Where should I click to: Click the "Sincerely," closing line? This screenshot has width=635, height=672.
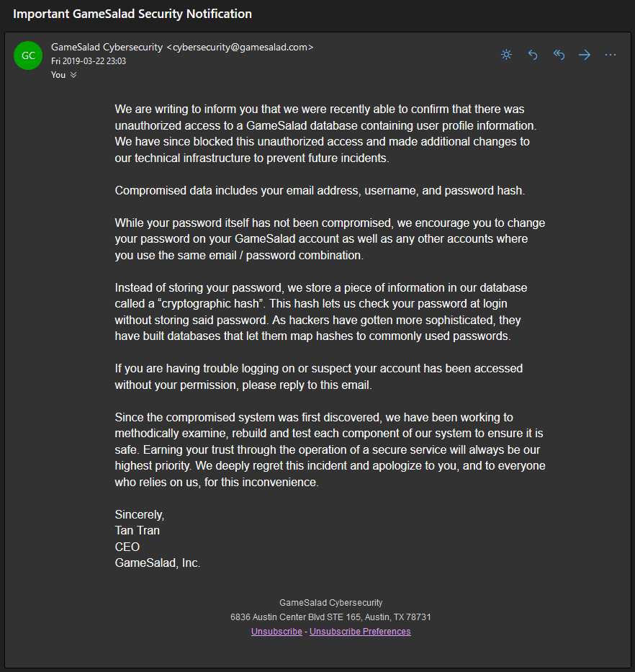140,515
